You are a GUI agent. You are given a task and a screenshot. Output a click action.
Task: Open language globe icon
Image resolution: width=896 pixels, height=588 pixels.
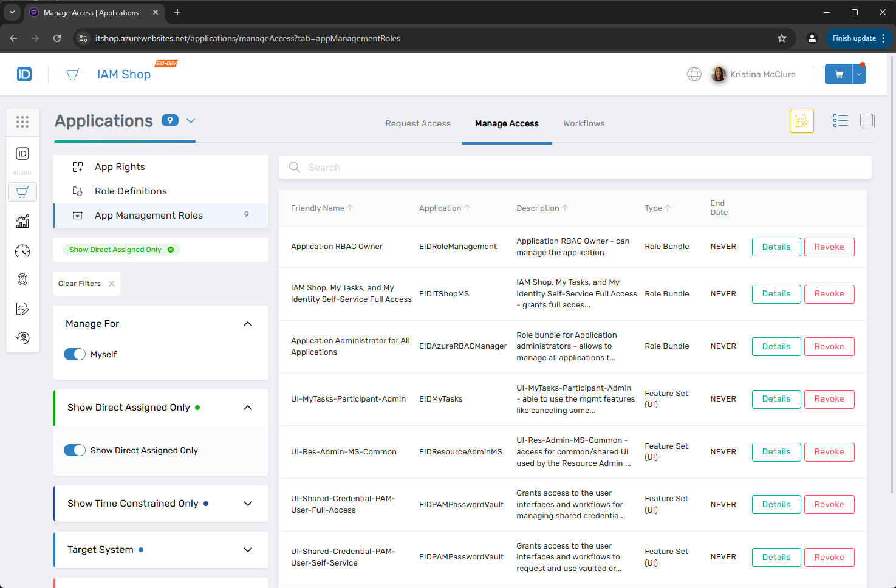(x=694, y=74)
